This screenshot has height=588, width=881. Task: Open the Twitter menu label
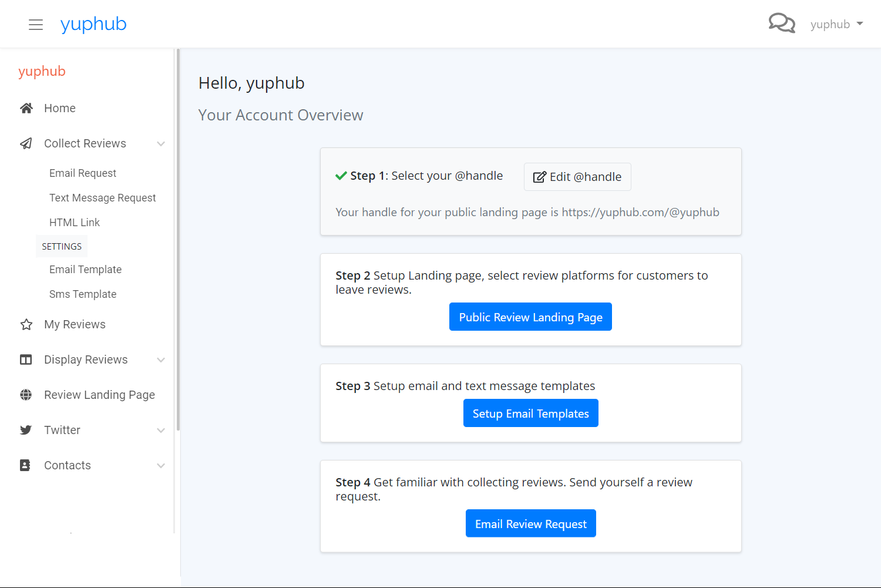click(62, 430)
